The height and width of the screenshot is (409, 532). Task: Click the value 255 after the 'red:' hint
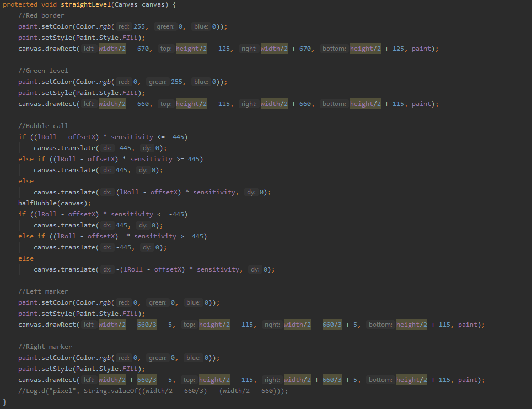tap(139, 26)
